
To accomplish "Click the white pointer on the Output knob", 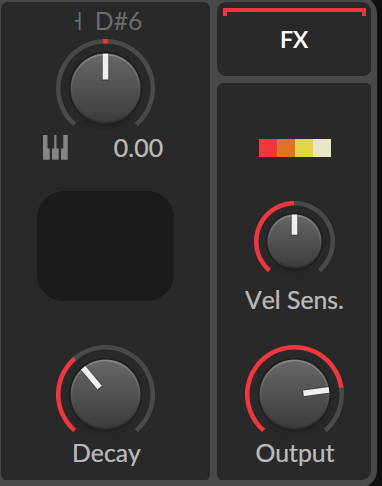I will coord(316,392).
